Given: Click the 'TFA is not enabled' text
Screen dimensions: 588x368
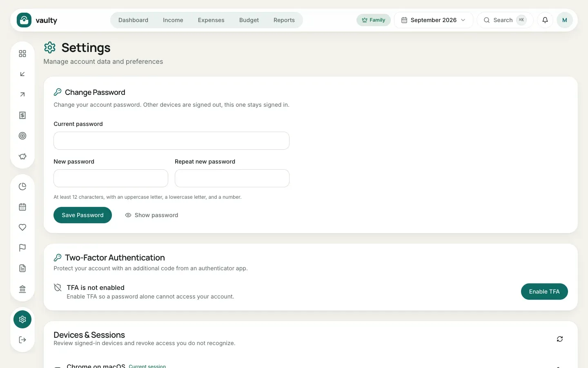Looking at the screenshot, I should pyautogui.click(x=96, y=287).
